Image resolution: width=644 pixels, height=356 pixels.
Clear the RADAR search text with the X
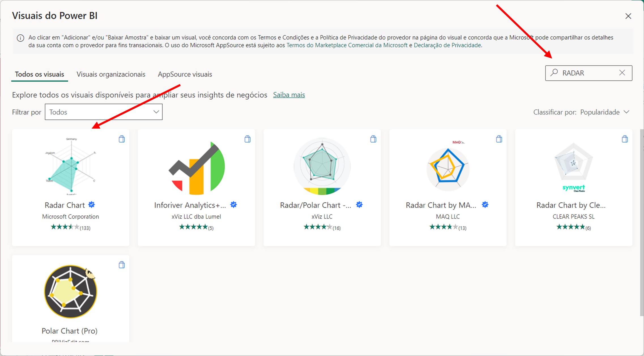[x=622, y=73]
